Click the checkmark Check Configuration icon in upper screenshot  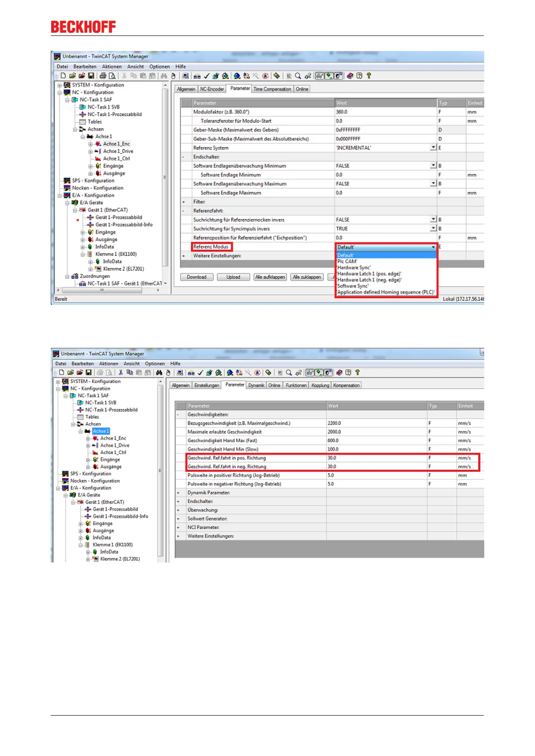[207, 76]
